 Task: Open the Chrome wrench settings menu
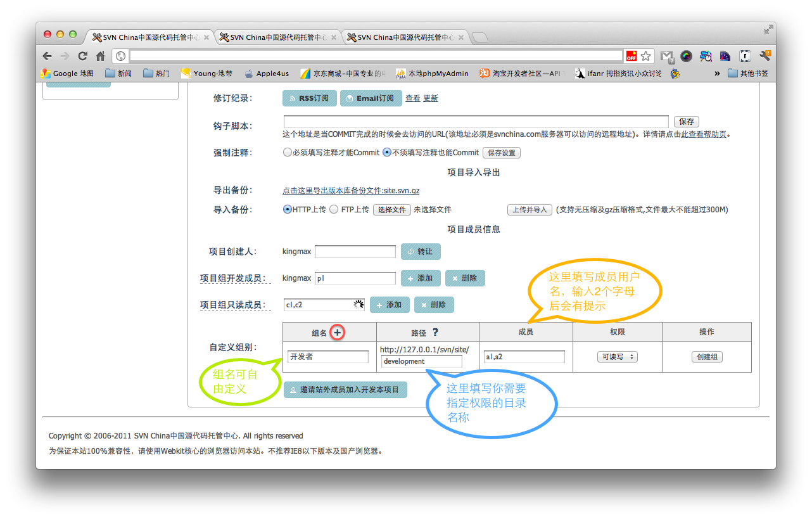coord(765,56)
